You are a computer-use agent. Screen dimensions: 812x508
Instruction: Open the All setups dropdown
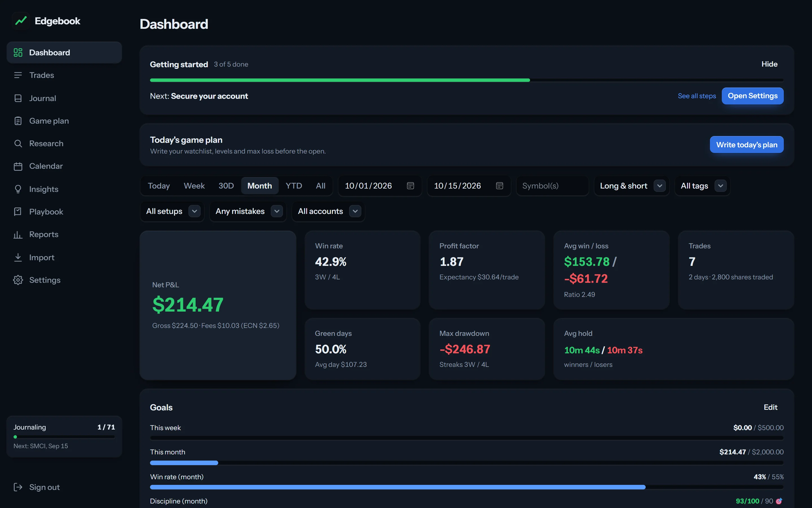(172, 211)
